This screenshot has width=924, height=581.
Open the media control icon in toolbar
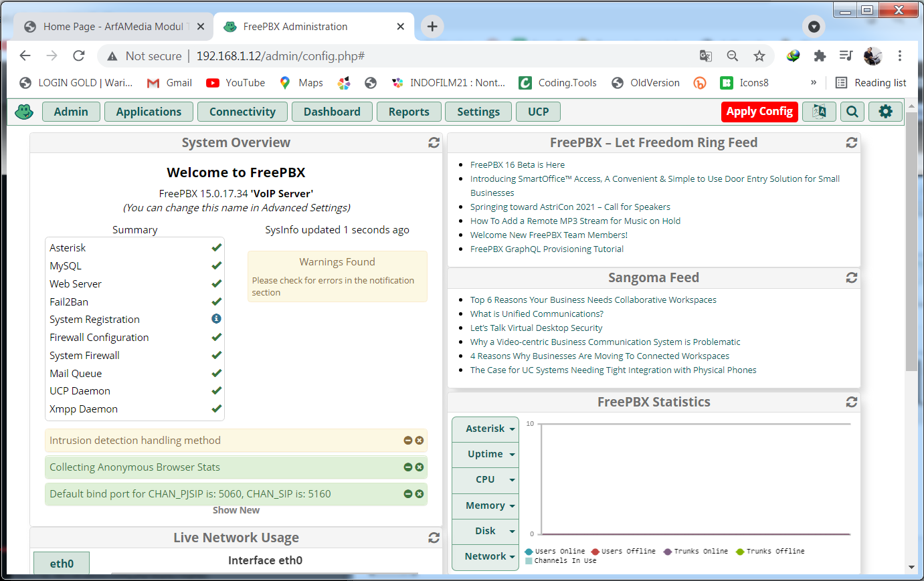click(x=846, y=56)
